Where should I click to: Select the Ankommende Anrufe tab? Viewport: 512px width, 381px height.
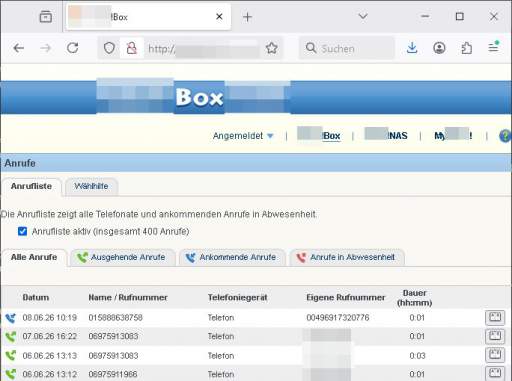[232, 257]
